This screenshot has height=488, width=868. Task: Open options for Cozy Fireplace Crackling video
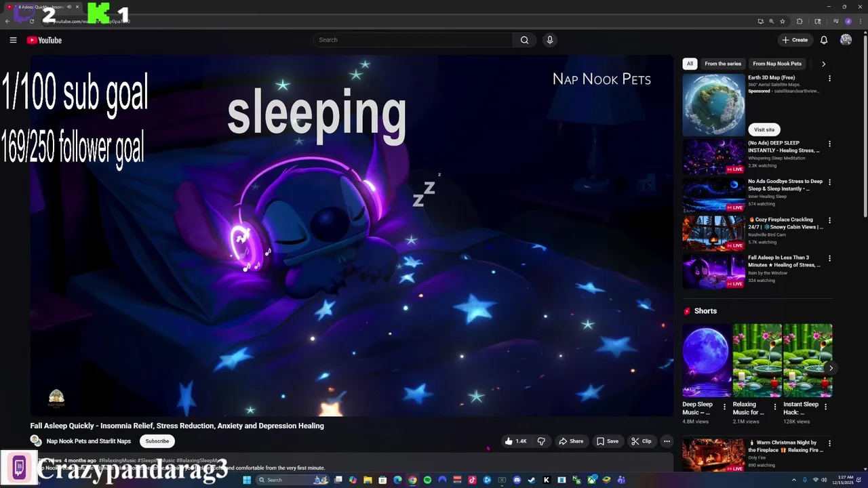[x=829, y=220]
